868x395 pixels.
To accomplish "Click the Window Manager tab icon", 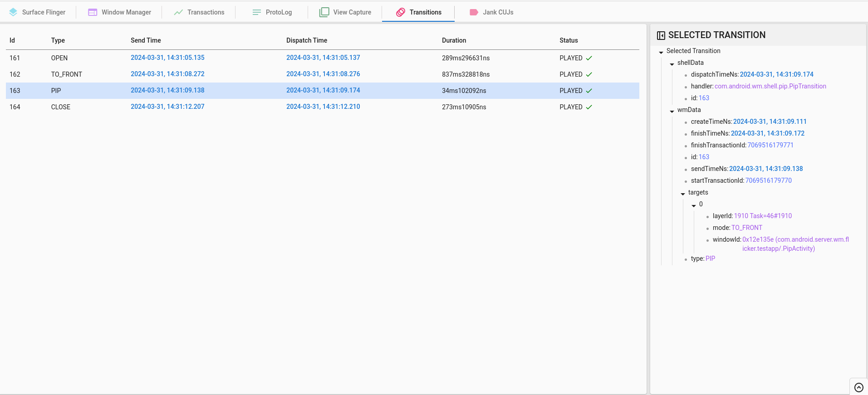I will pos(93,12).
